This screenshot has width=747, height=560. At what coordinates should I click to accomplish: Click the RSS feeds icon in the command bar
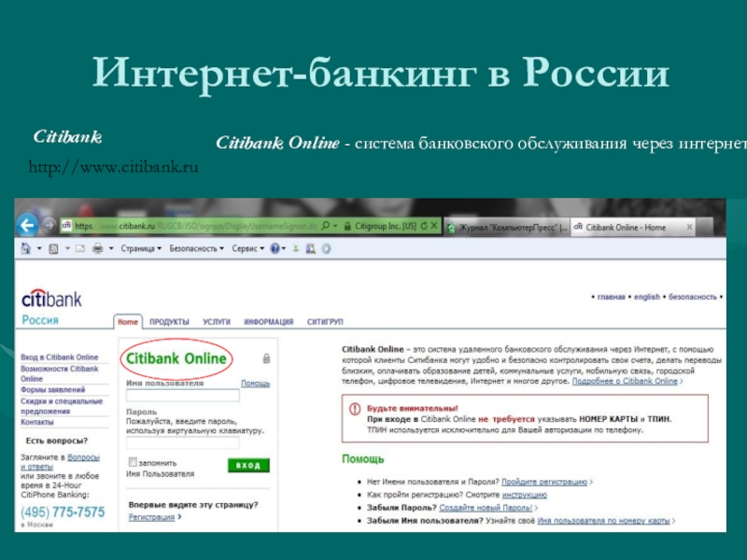tap(53, 248)
